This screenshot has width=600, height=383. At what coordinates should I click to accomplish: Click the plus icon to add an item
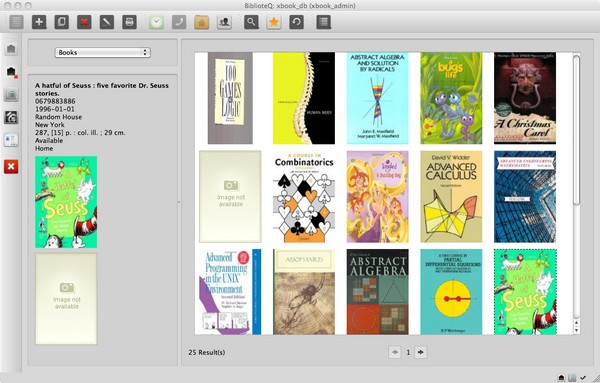pyautogui.click(x=39, y=22)
